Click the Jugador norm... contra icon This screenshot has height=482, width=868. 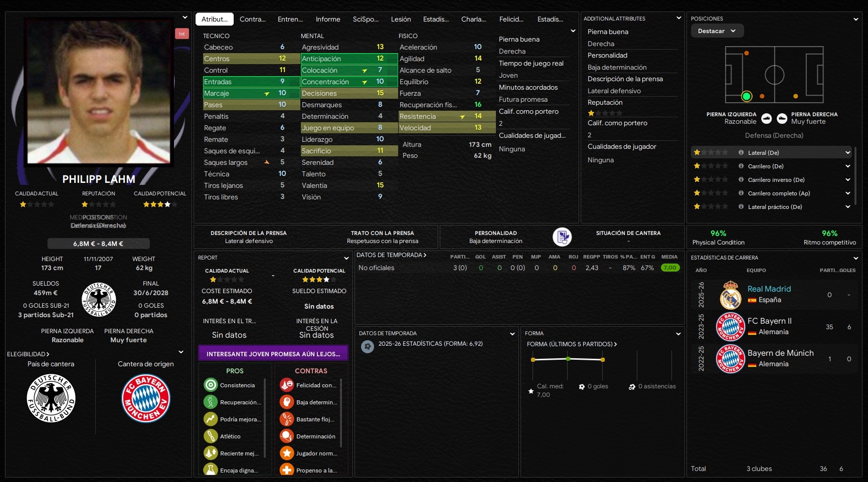pos(287,453)
